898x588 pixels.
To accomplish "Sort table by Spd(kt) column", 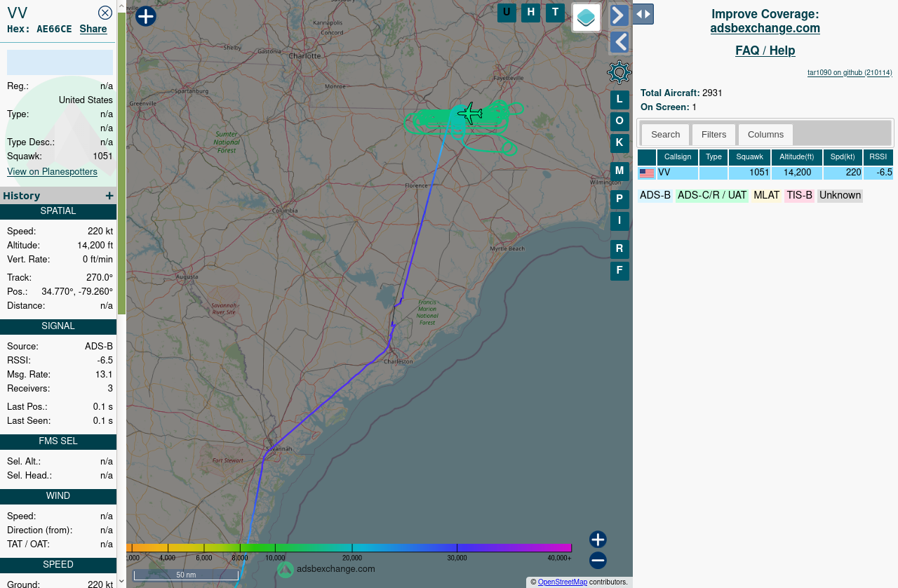I will click(x=843, y=157).
